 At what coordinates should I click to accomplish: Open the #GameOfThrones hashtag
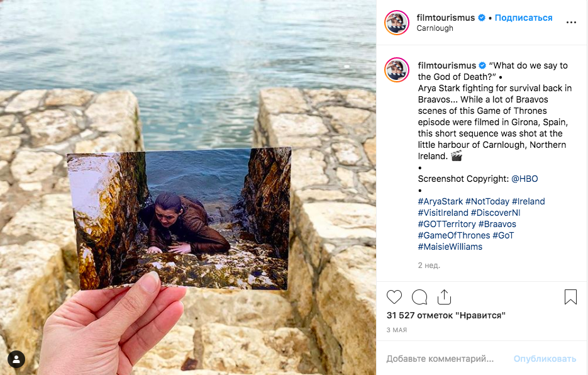click(453, 235)
